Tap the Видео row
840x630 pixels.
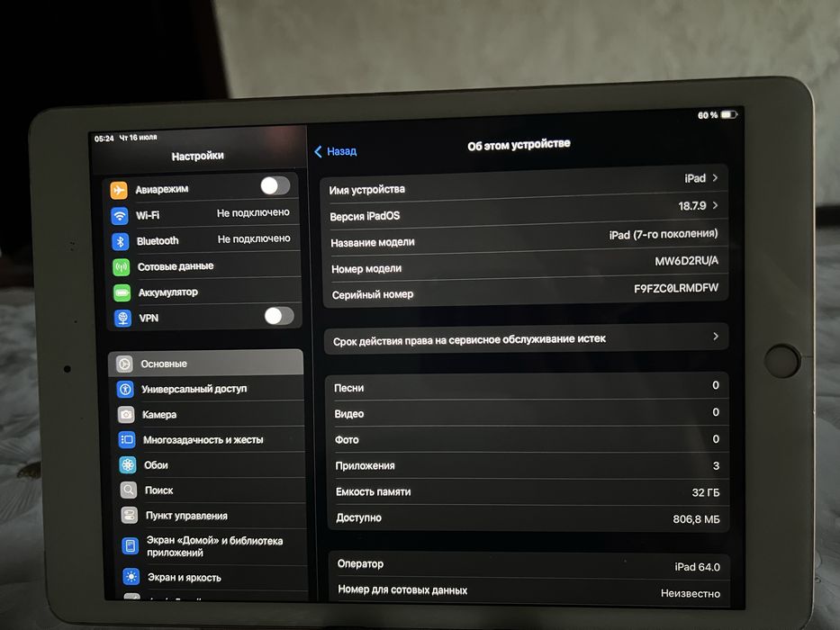[528, 413]
